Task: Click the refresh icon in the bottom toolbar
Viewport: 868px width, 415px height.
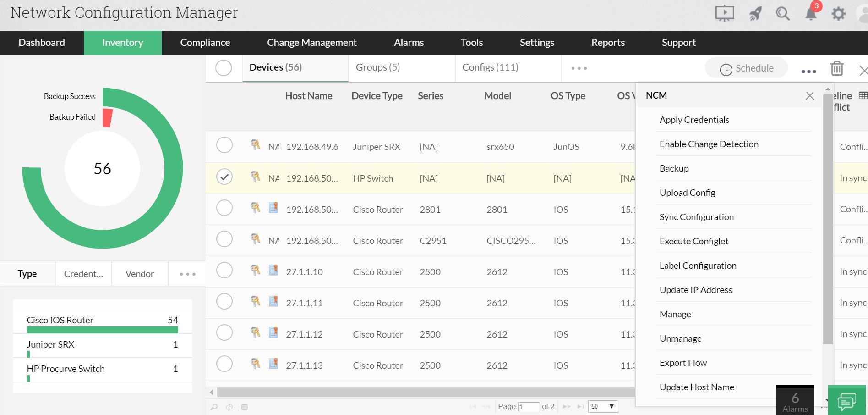Action: click(x=229, y=407)
